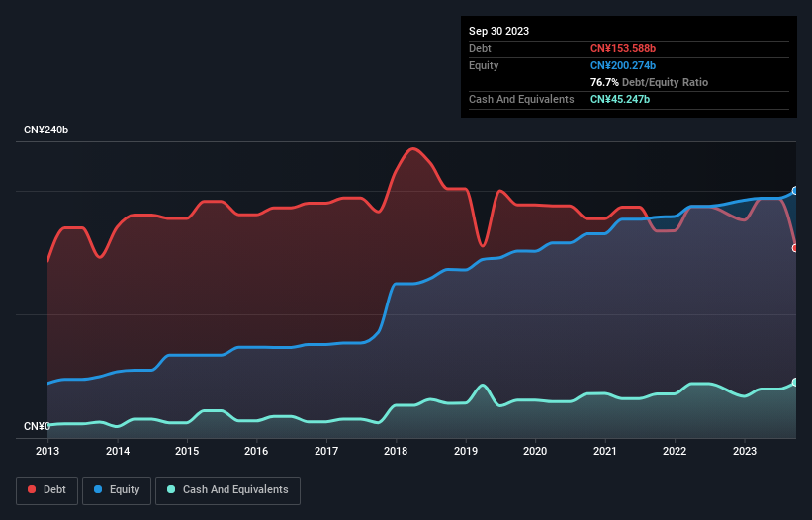The image size is (812, 520).
Task: Select the 2015 x-axis label
Action: click(x=187, y=451)
